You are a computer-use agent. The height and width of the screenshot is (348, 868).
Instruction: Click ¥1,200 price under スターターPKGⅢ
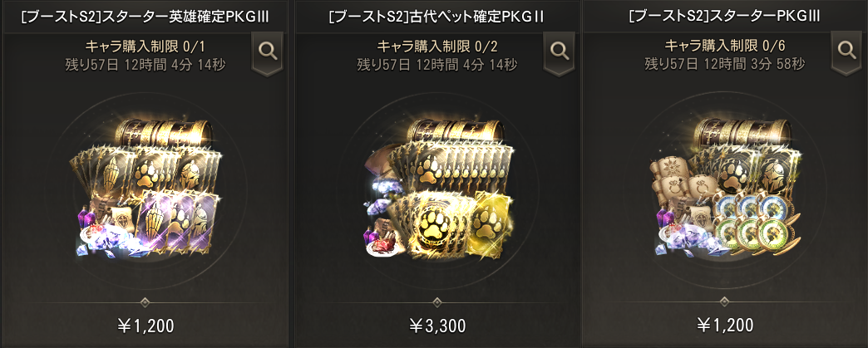point(724,325)
